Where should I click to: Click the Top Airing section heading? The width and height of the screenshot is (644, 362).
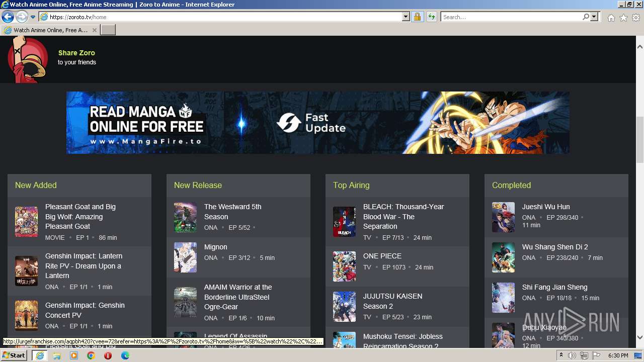click(x=351, y=185)
